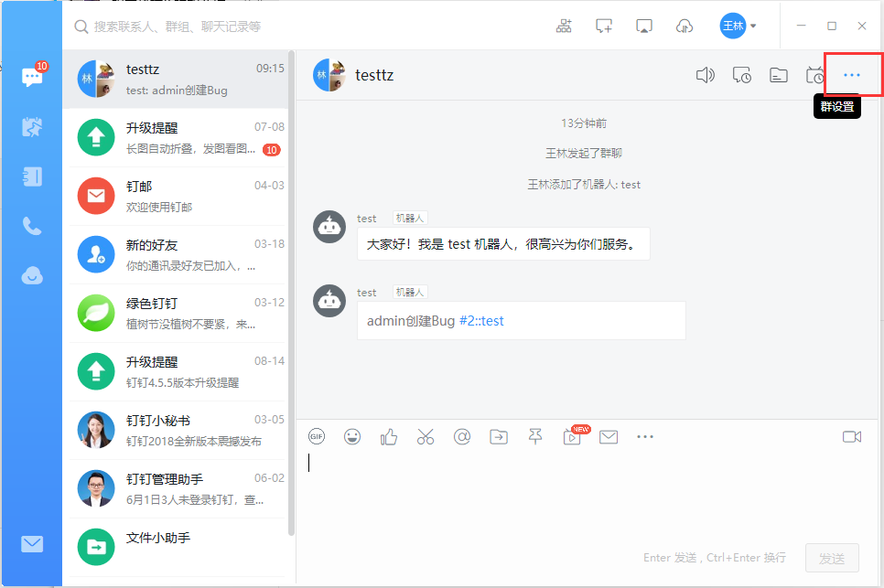Open the mail icon at sidebar bottom
The image size is (884, 588).
[x=32, y=544]
